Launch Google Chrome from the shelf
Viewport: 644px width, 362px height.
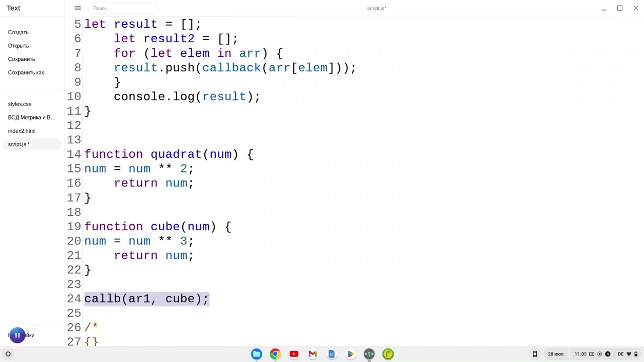(275, 354)
